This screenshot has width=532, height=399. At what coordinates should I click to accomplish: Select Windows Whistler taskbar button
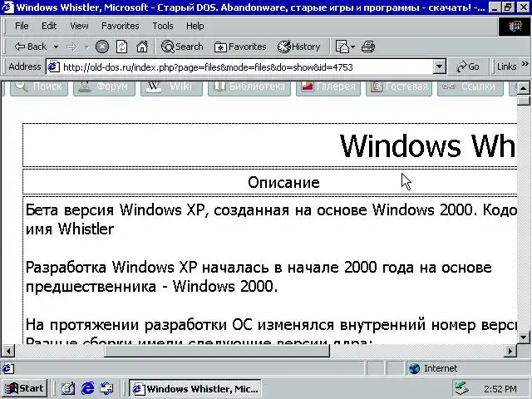(x=195, y=388)
